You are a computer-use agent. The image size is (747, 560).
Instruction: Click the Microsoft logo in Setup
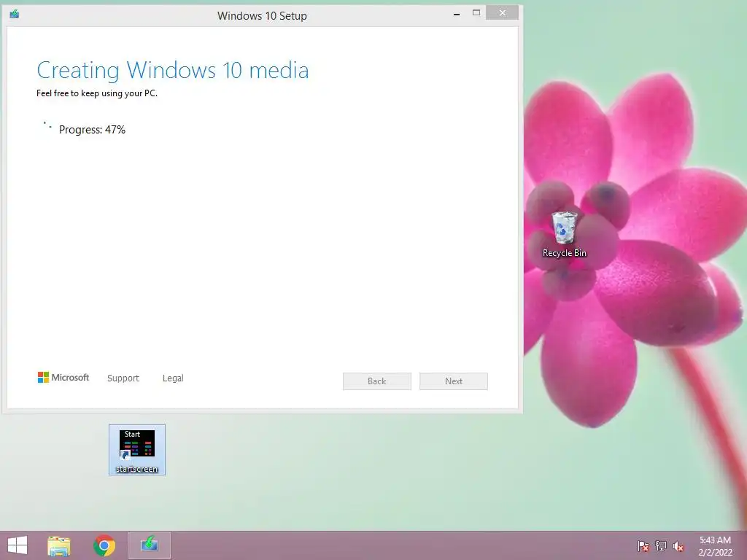63,378
